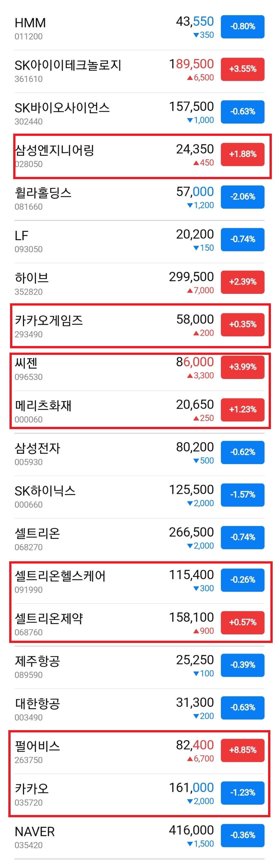The image size is (279, 868).
Task: Tap the -0.36% badge for NAVER
Action: 242,835
